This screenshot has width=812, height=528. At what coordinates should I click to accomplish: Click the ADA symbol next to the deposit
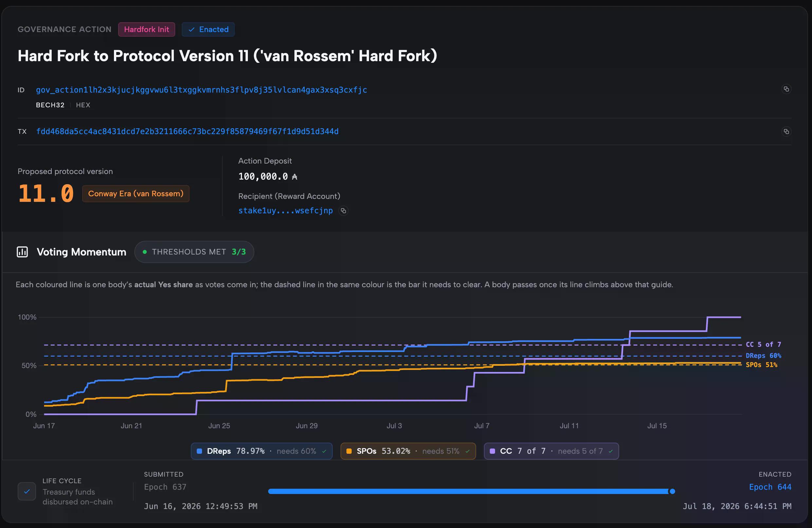(294, 177)
